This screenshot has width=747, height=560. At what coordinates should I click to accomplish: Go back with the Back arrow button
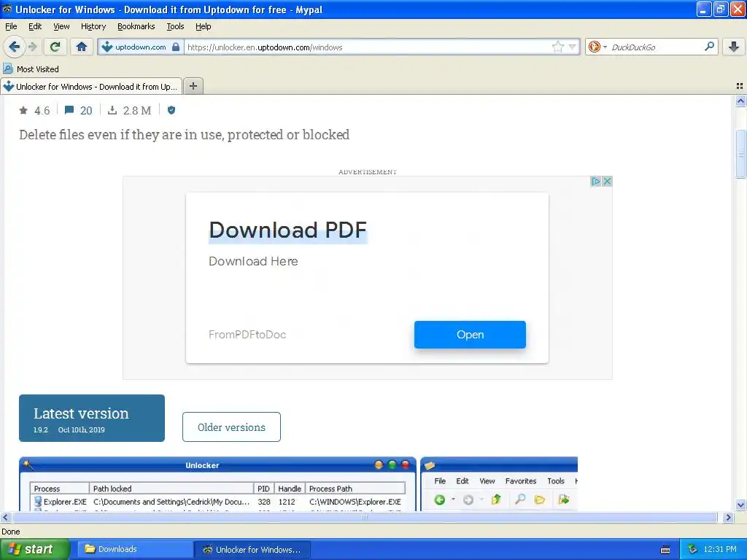[15, 47]
